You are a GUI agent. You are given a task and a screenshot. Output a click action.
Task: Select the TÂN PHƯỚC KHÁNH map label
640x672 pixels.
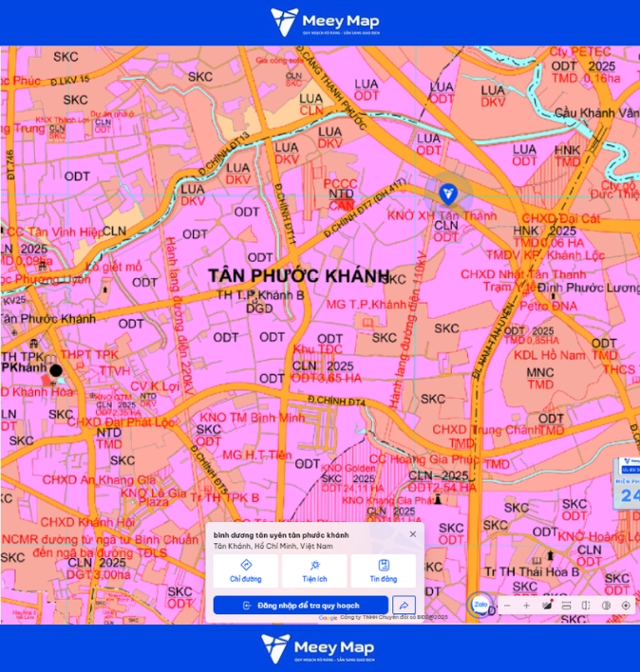tap(299, 275)
